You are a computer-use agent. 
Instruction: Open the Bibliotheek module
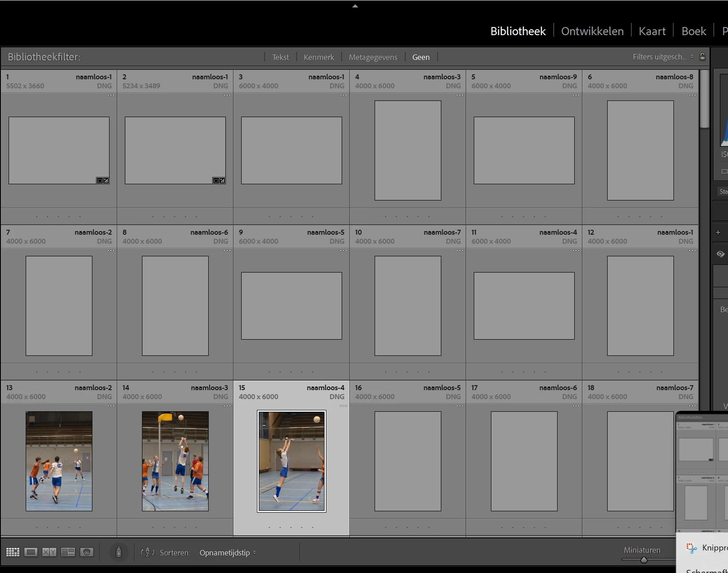pos(518,31)
